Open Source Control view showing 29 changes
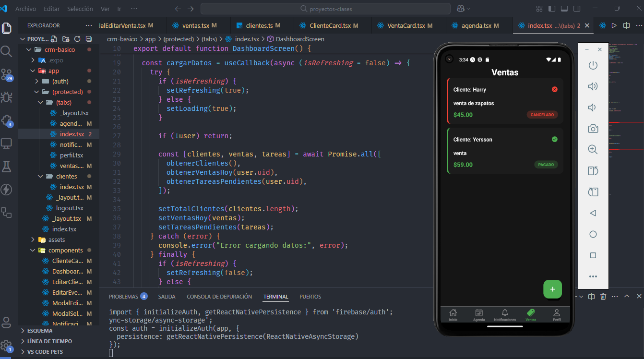This screenshot has width=644, height=359. (7, 74)
